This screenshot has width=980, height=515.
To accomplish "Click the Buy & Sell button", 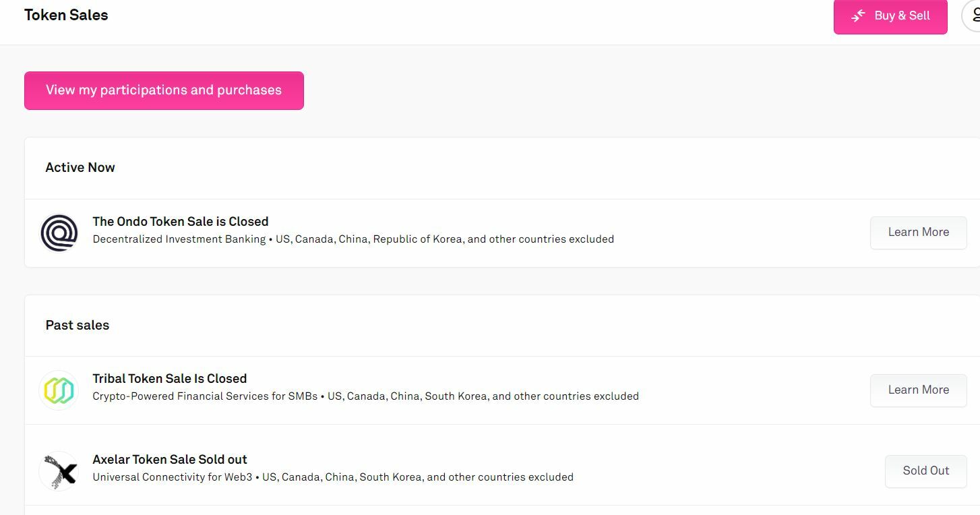I will coord(890,16).
